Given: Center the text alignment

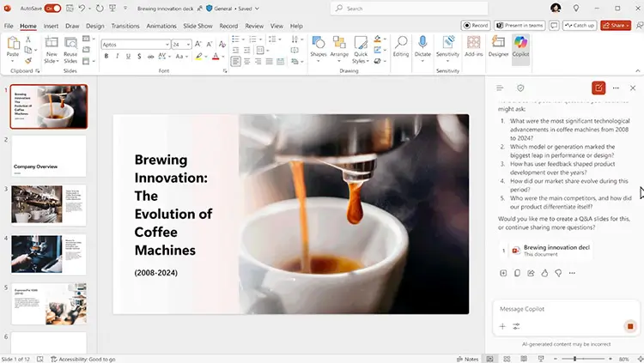Looking at the screenshot, I should (x=246, y=62).
